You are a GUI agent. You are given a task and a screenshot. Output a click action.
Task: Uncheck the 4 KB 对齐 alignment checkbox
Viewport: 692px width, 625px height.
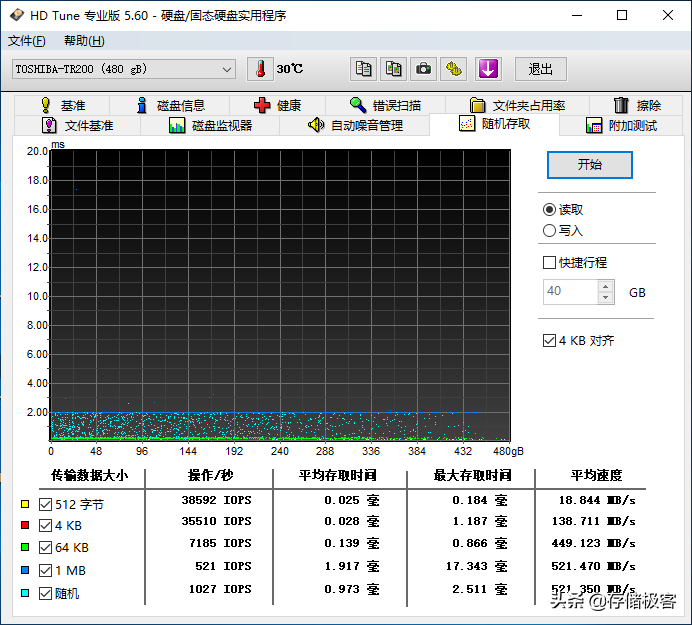tap(549, 341)
